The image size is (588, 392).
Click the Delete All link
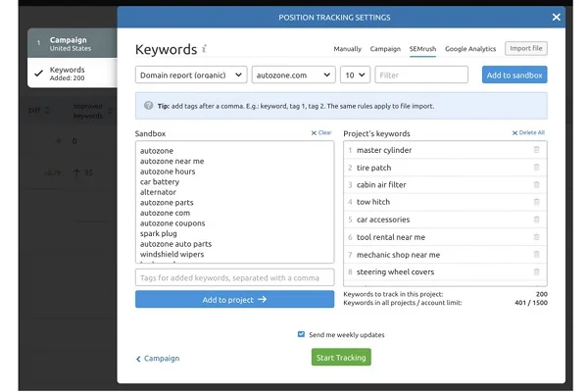529,132
